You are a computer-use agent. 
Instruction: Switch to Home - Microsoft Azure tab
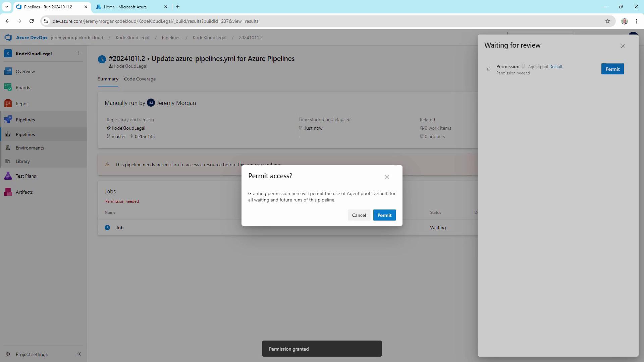click(x=125, y=7)
